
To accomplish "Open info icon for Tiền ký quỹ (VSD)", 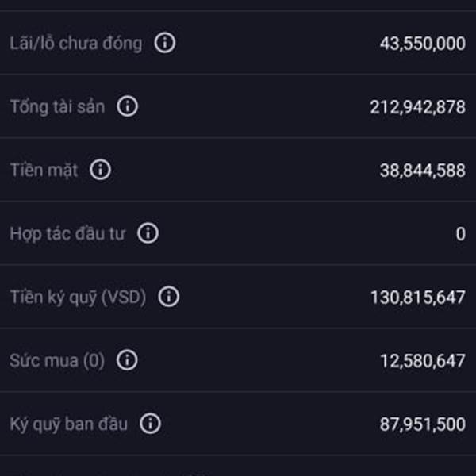I will click(169, 297).
